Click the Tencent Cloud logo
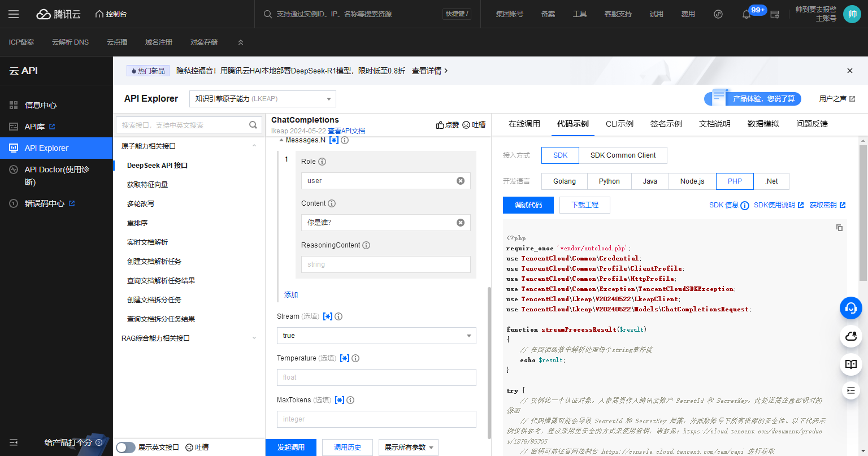Screen dimensions: 868x456 pyautogui.click(x=58, y=14)
